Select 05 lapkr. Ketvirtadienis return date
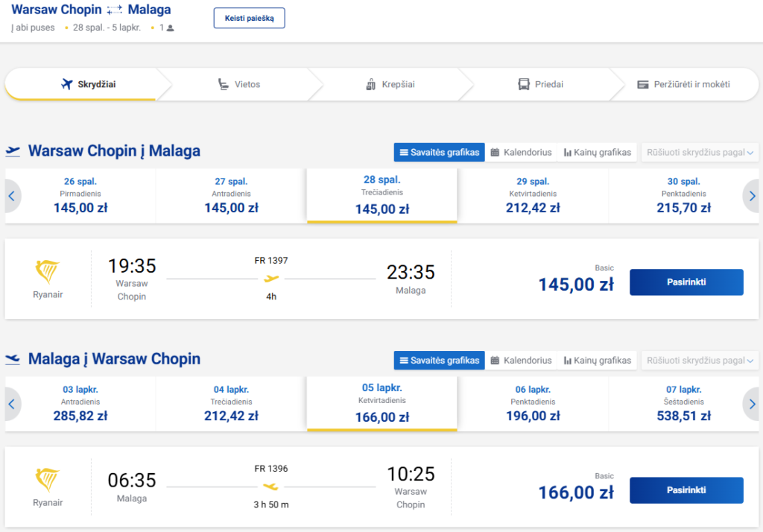The width and height of the screenshot is (763, 532). [382, 404]
